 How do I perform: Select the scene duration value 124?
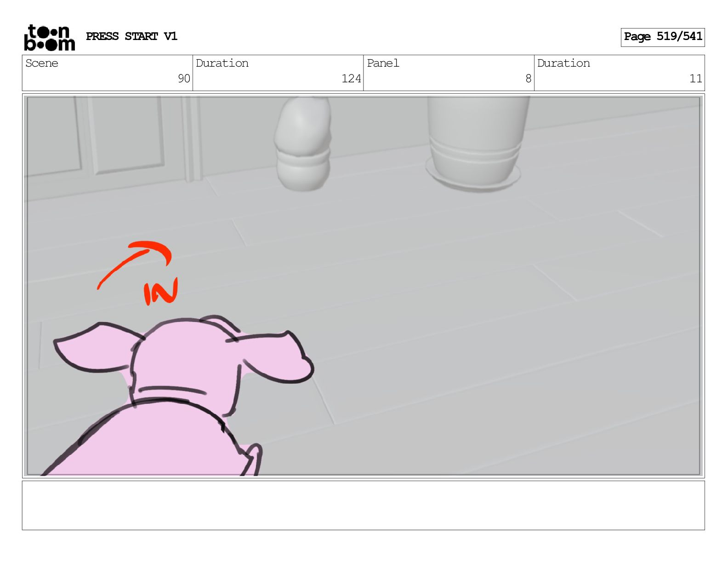(351, 79)
